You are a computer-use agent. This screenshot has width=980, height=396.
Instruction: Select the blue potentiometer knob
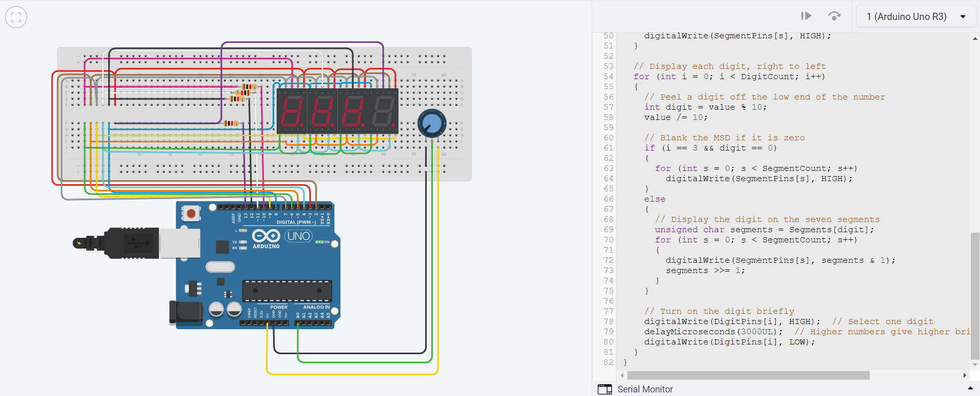[432, 123]
